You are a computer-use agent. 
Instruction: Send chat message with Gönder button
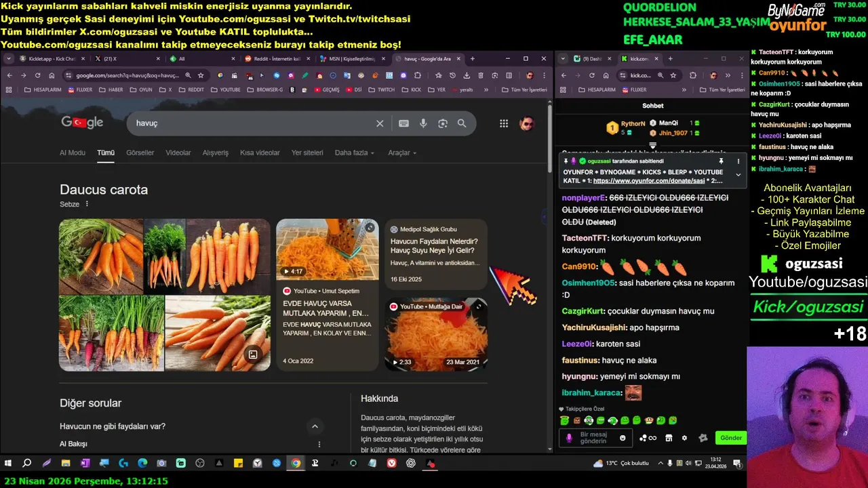pyautogui.click(x=731, y=438)
